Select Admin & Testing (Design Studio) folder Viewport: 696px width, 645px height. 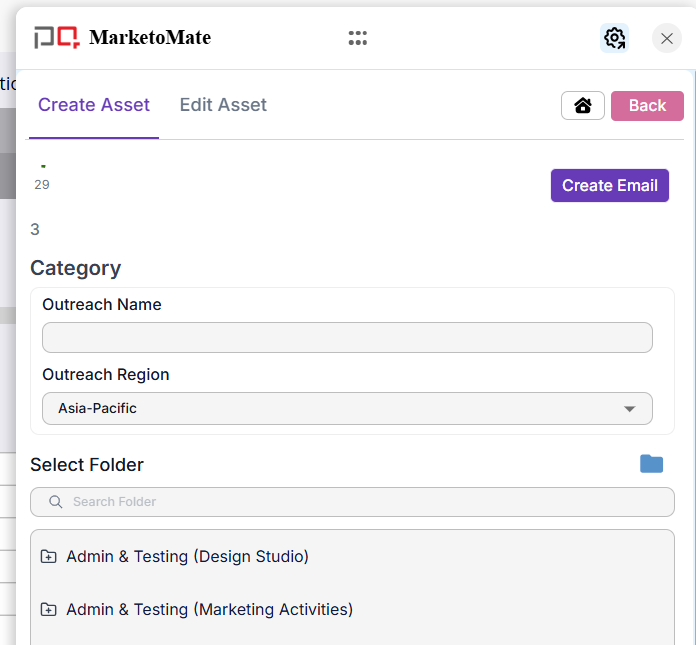[x=187, y=557]
